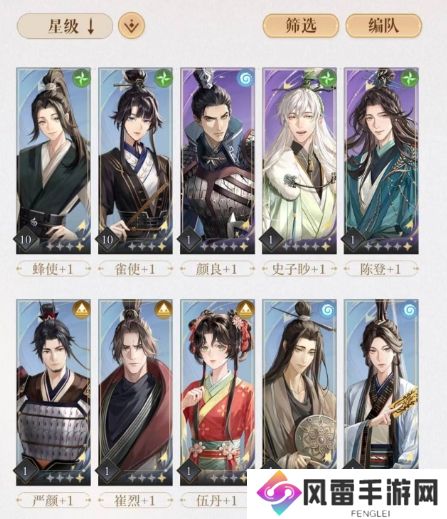Click the gold triangle icon on 伍丹 card

(x=246, y=310)
